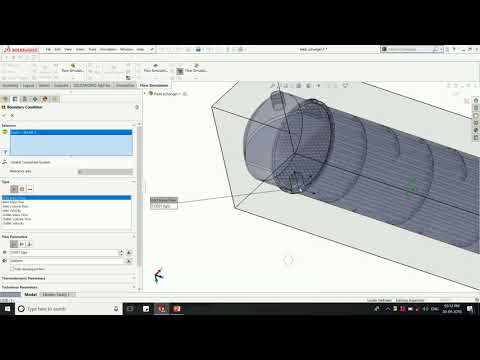Click the Windows Start button
Image resolution: width=480 pixels, height=360 pixels.
tap(7, 309)
